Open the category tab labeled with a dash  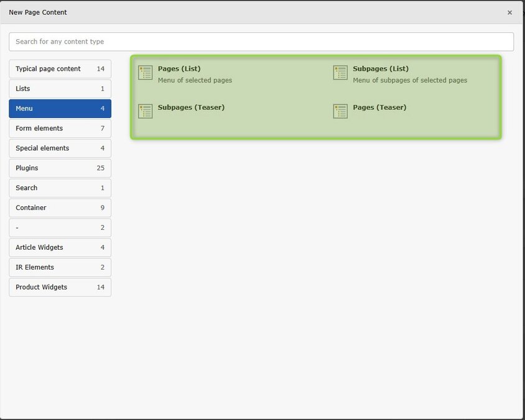tap(60, 228)
